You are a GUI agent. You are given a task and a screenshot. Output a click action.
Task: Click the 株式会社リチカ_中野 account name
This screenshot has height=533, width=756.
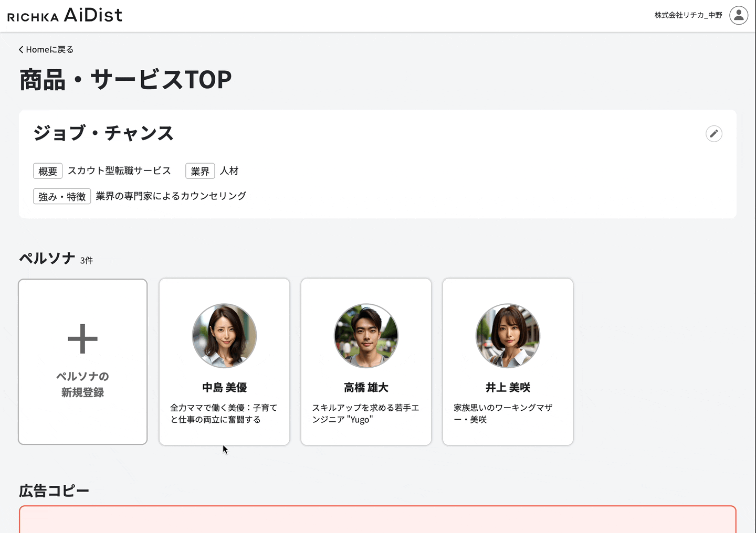pyautogui.click(x=688, y=15)
